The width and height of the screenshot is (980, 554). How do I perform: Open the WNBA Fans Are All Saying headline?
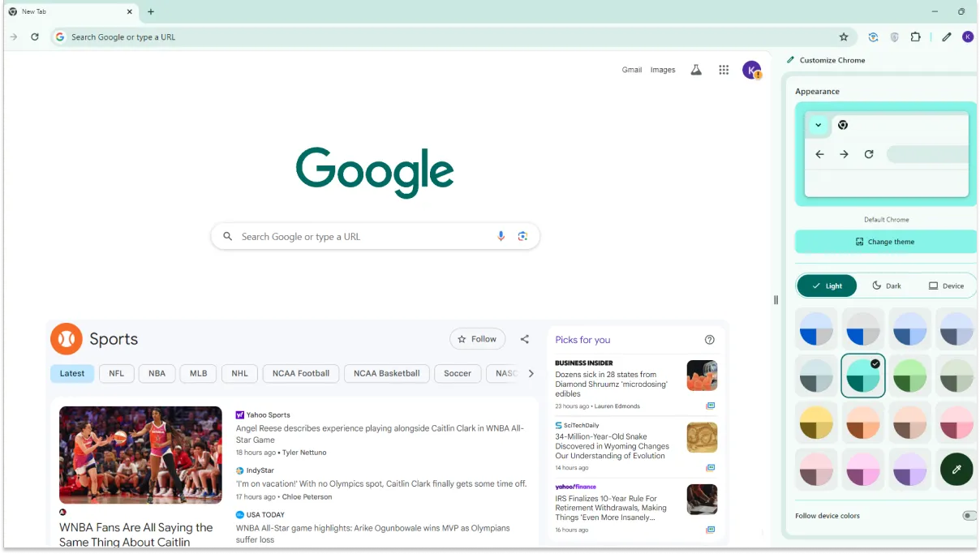pos(136,535)
